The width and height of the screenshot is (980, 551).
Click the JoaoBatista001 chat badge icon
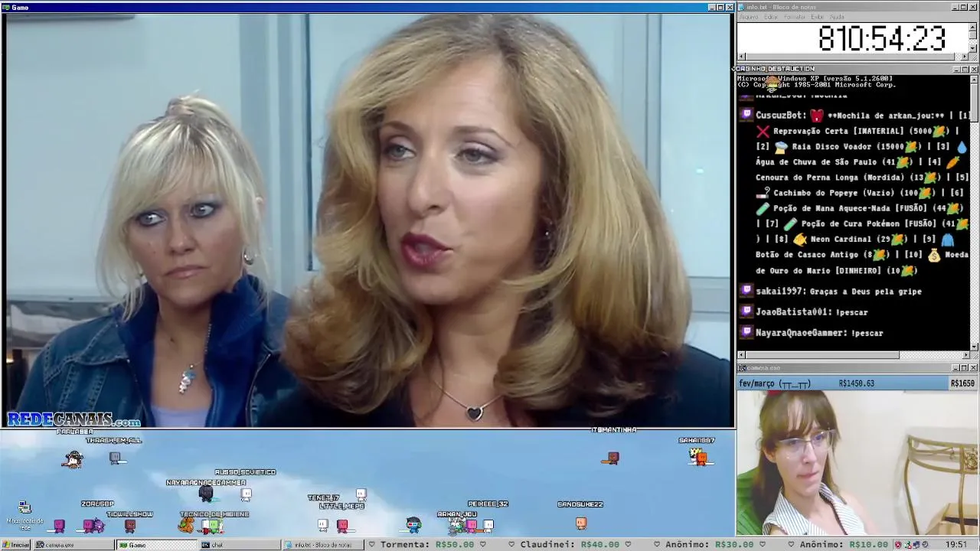coord(746,311)
